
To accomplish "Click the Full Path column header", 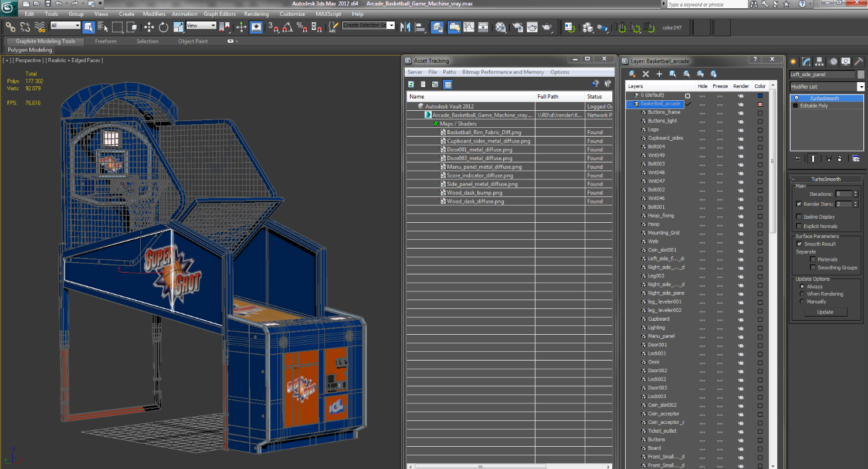I will pos(560,97).
